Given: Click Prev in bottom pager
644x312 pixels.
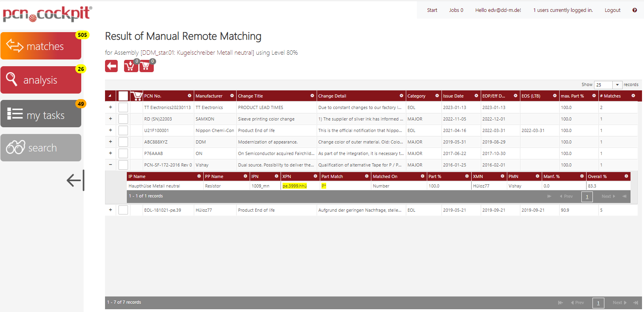Looking at the screenshot, I should click(x=577, y=302).
